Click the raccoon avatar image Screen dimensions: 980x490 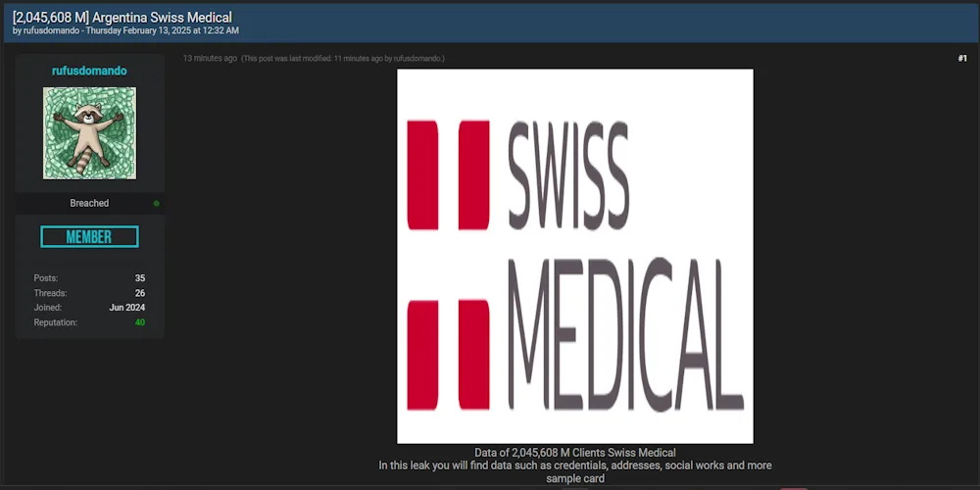click(x=89, y=133)
